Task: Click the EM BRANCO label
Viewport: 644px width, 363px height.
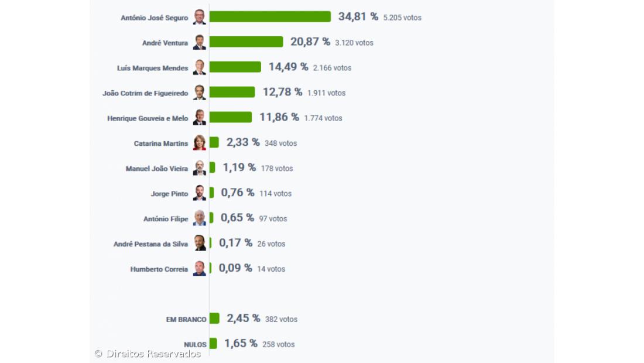Action: pos(186,320)
